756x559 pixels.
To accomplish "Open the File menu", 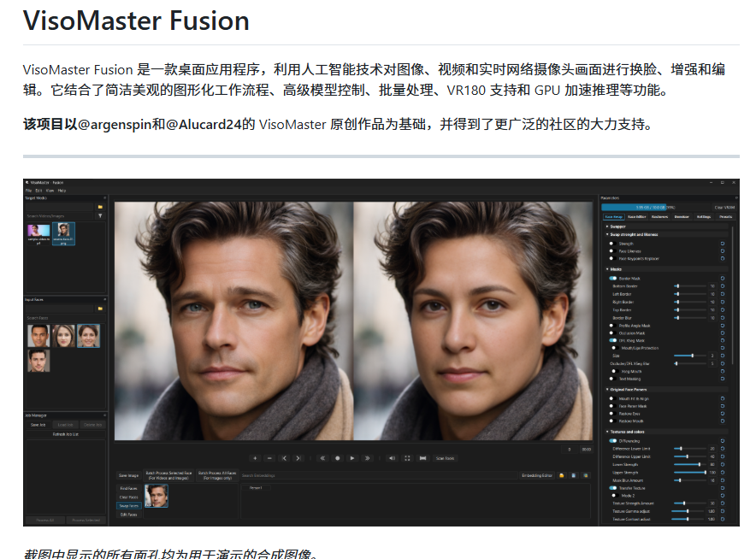I will click(28, 191).
